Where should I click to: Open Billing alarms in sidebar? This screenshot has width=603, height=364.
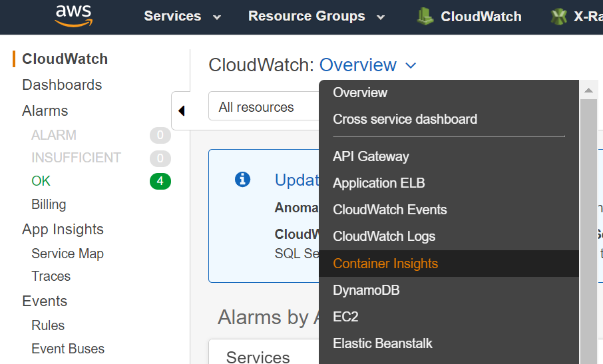[x=49, y=204]
